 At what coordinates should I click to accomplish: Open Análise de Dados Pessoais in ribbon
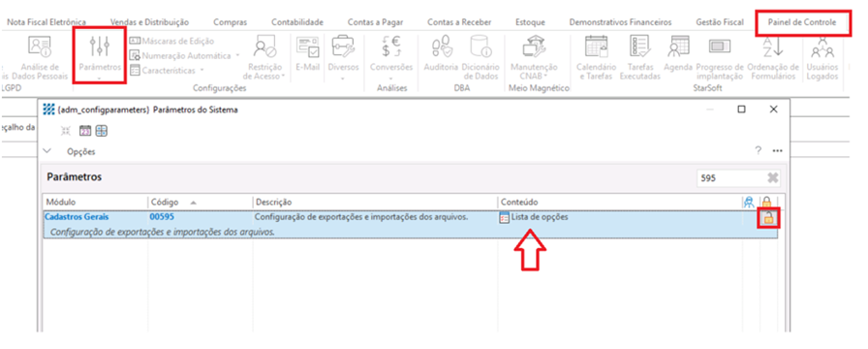click(40, 58)
